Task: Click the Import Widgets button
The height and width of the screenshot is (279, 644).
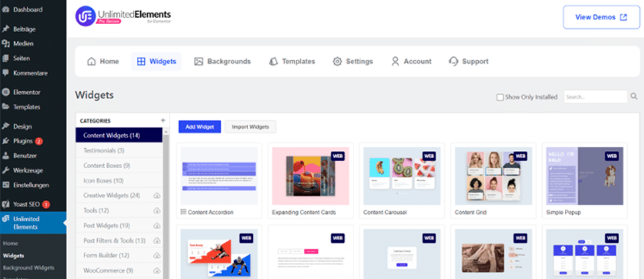Action: pyautogui.click(x=250, y=127)
